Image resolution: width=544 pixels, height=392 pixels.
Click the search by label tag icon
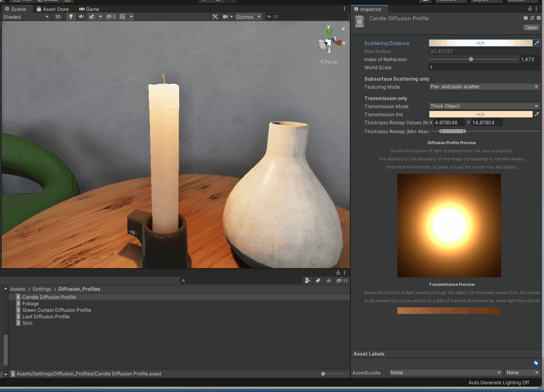(x=318, y=281)
